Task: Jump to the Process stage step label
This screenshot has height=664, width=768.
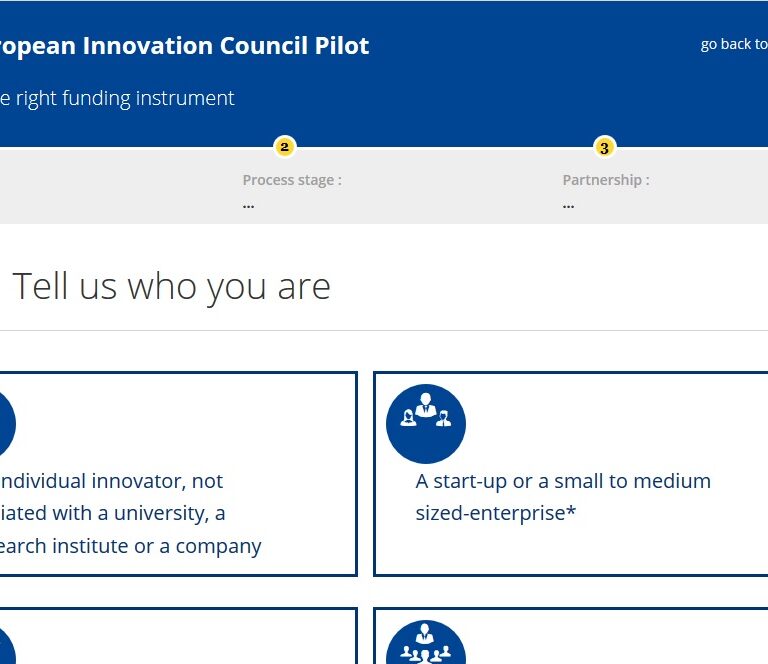Action: tap(292, 180)
